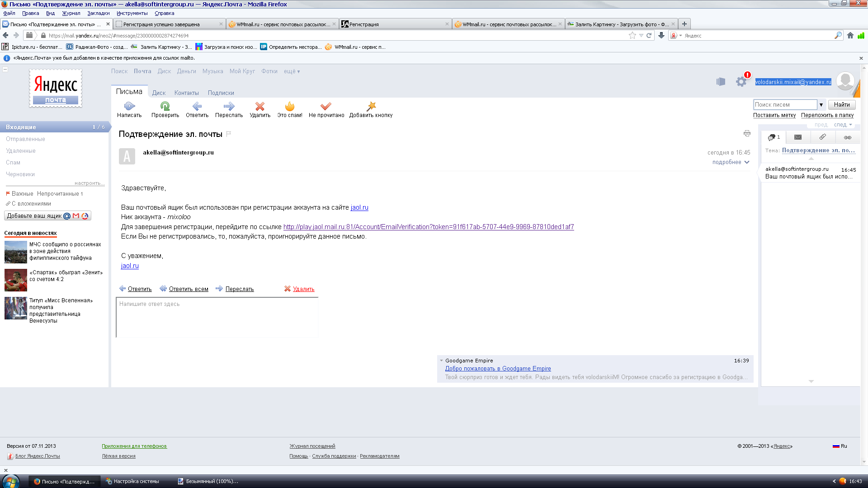The width and height of the screenshot is (868, 488).
Task: Open a new browser tab plus button
Action: click(x=684, y=24)
